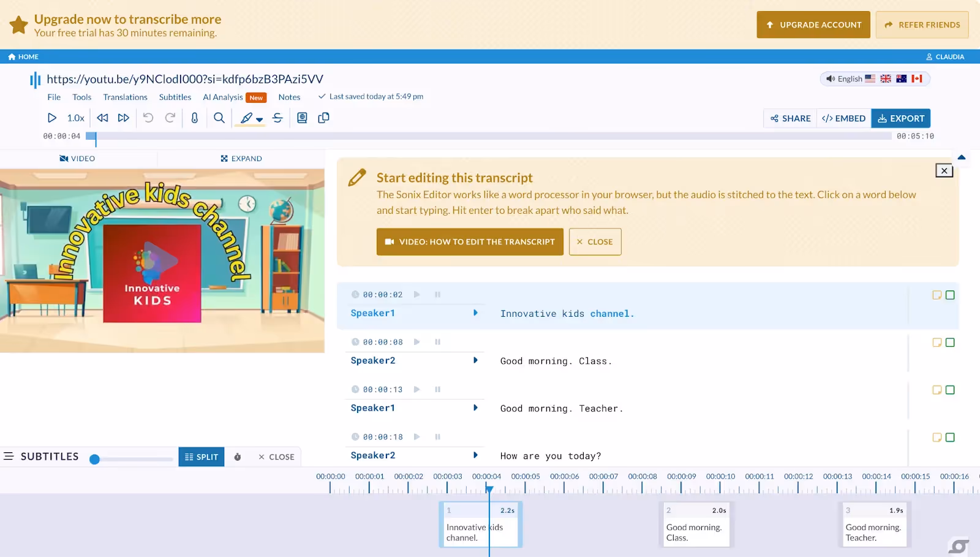Select the highlighter pen tool
This screenshot has height=557, width=980.
[246, 118]
